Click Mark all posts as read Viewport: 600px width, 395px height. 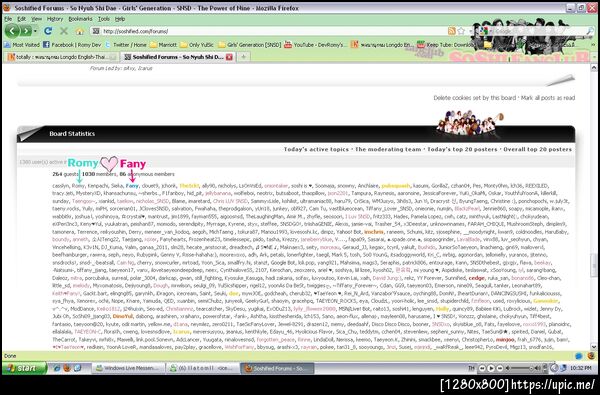click(548, 98)
